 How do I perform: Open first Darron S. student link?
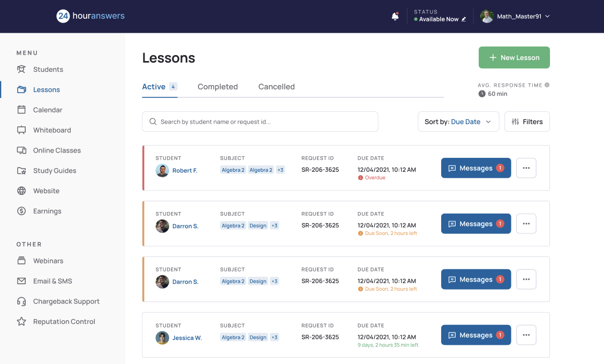coord(185,226)
